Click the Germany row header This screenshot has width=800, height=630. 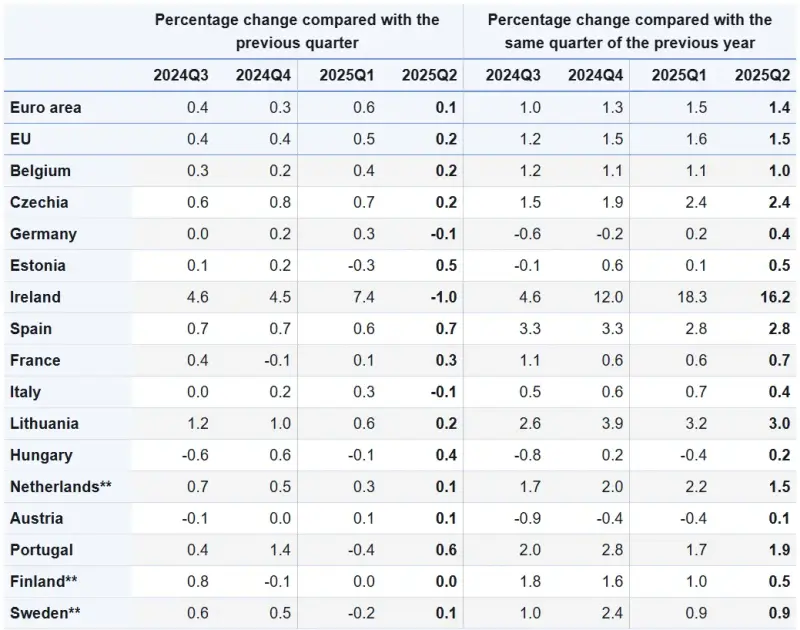pos(41,234)
